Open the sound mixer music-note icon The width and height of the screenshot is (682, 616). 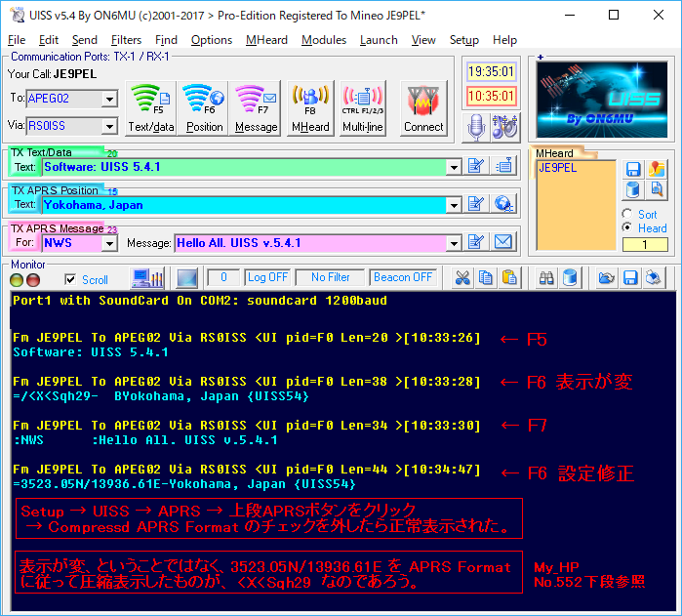(505, 128)
